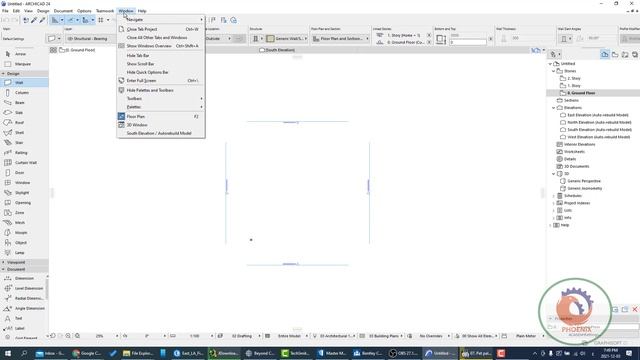Choose Hide Tab Bar
Screen dimensions: 640x360
pos(161,56)
